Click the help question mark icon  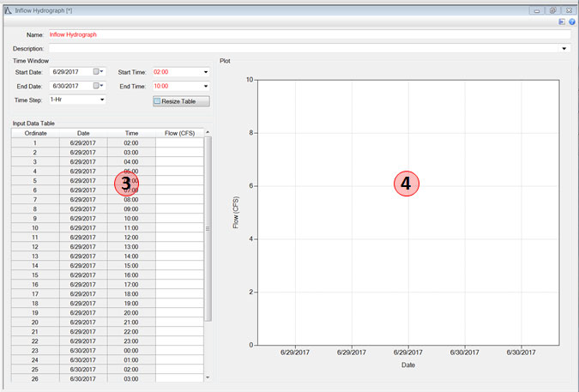[x=572, y=21]
